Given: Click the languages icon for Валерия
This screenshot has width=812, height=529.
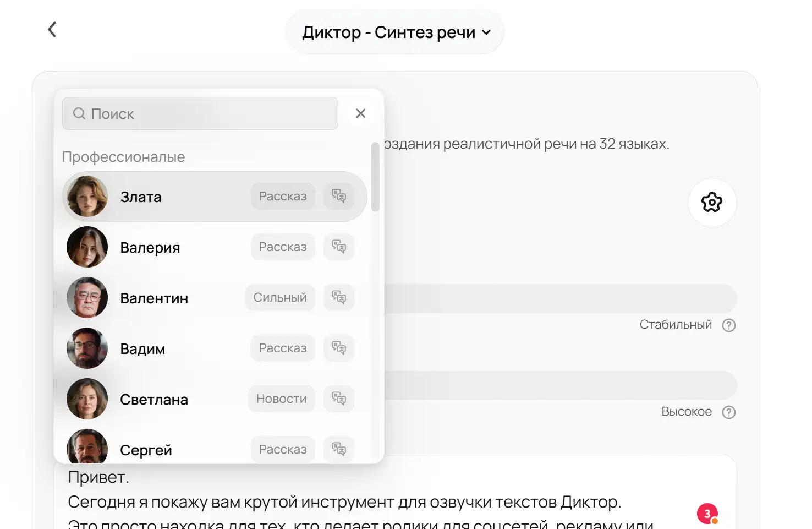Looking at the screenshot, I should click(339, 247).
